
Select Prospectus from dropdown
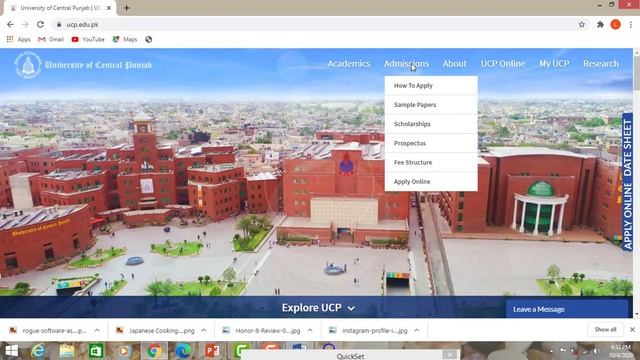tap(431, 143)
